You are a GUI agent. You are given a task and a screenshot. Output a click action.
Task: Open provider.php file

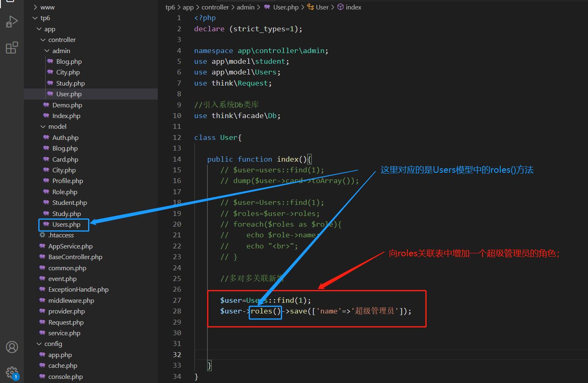[67, 311]
